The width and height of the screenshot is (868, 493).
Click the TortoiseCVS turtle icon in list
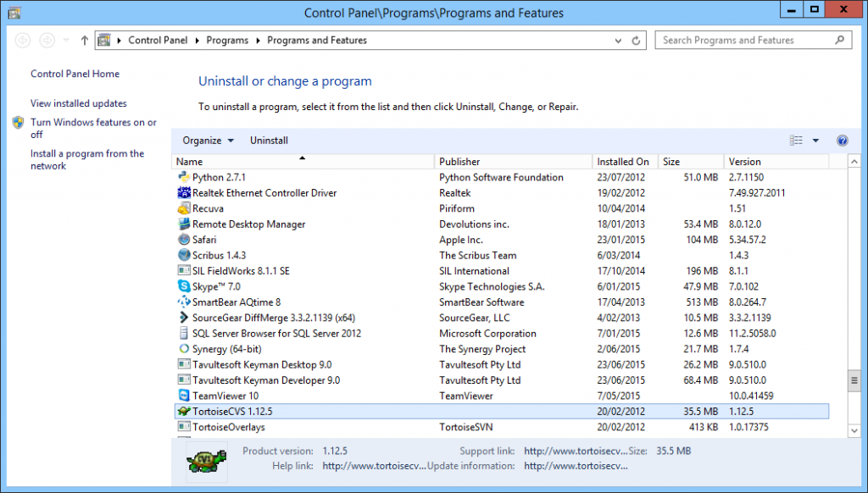pos(184,411)
